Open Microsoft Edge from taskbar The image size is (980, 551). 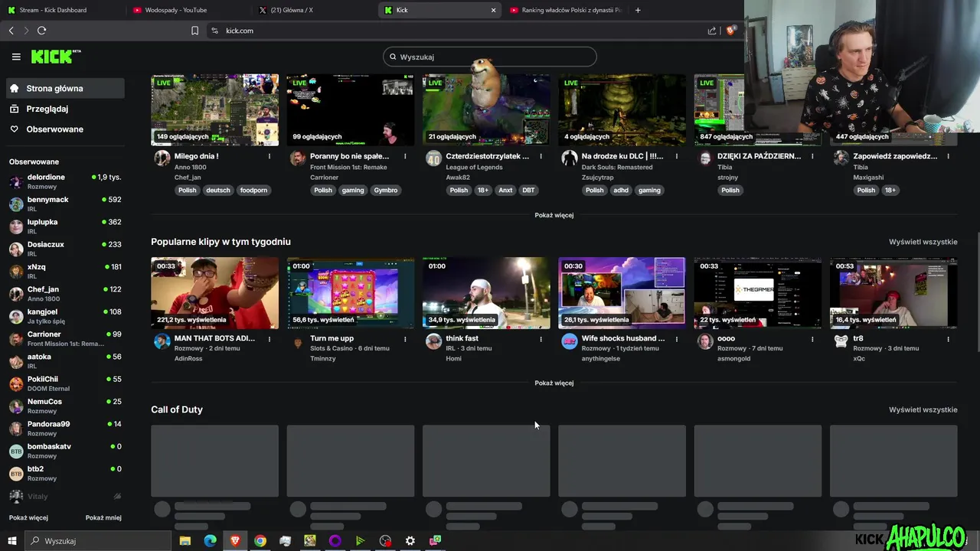pos(210,541)
